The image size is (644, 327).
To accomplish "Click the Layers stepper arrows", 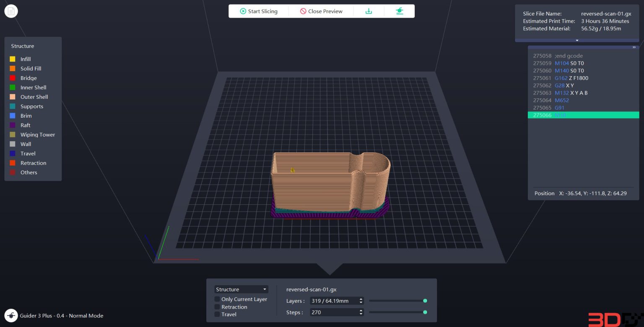I will pyautogui.click(x=361, y=301).
